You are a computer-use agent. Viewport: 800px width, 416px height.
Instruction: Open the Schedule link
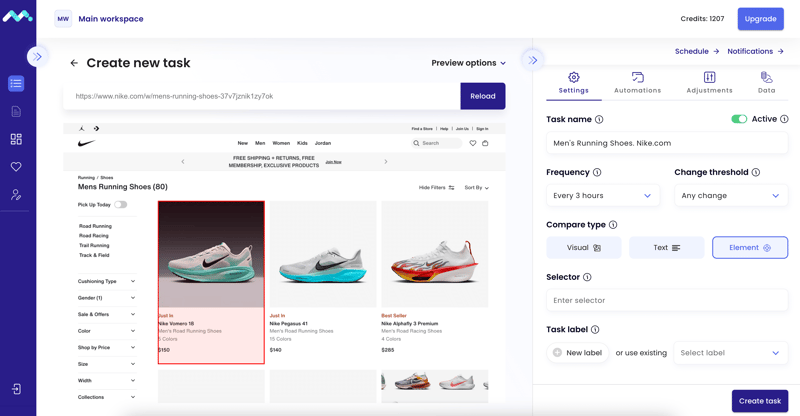697,51
